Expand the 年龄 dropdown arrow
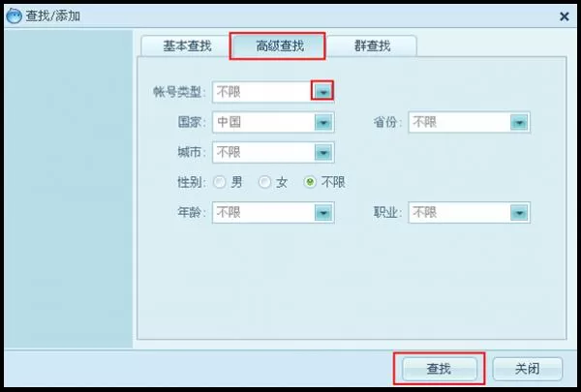581x392 pixels. [x=323, y=212]
